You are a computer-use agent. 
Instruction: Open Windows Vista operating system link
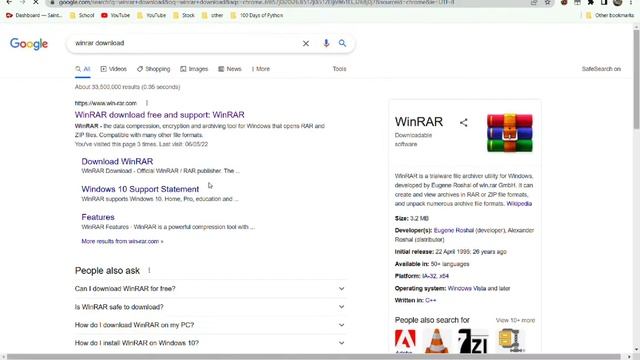467,289
